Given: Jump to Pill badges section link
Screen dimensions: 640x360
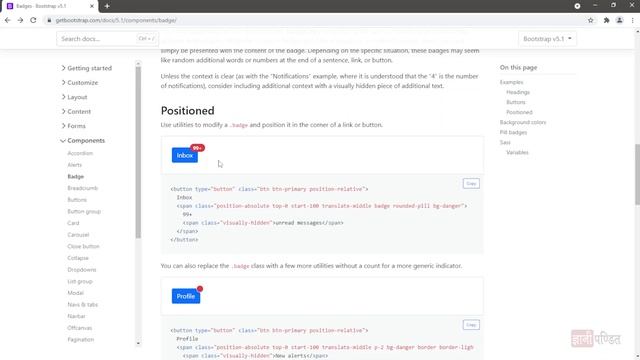Looking at the screenshot, I should pyautogui.click(x=513, y=132).
